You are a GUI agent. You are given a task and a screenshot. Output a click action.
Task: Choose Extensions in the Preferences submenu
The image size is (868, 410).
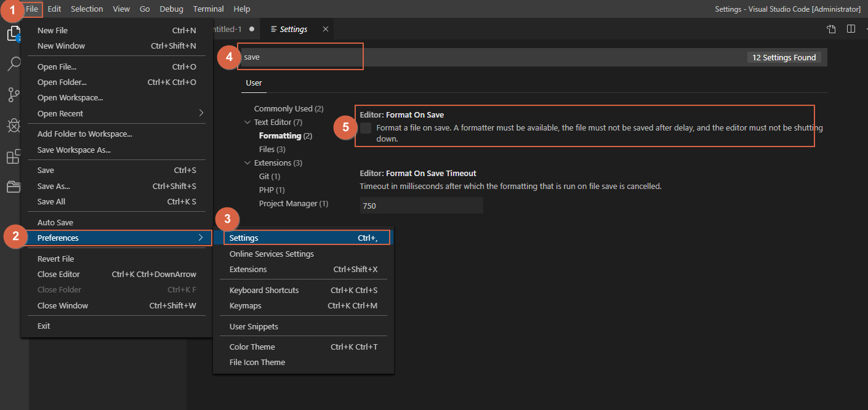click(303, 269)
